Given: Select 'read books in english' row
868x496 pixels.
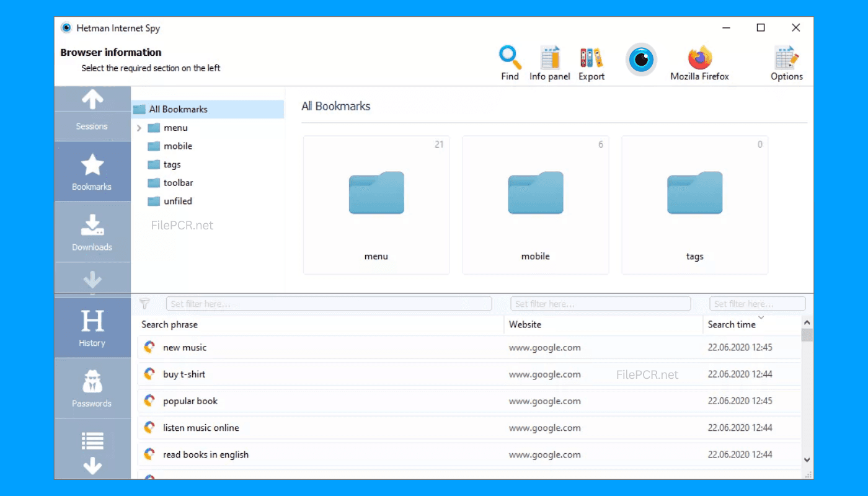Looking at the screenshot, I should (469, 454).
